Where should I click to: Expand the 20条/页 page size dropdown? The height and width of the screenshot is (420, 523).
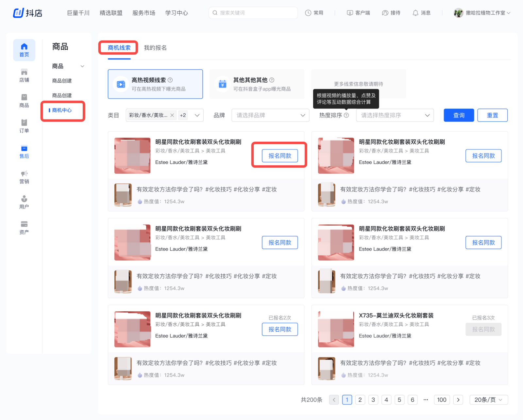[488, 399]
